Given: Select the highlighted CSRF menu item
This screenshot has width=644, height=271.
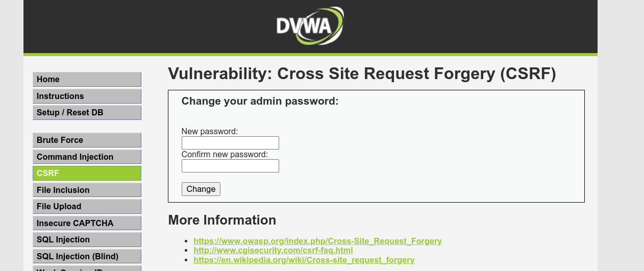Looking at the screenshot, I should pos(87,174).
